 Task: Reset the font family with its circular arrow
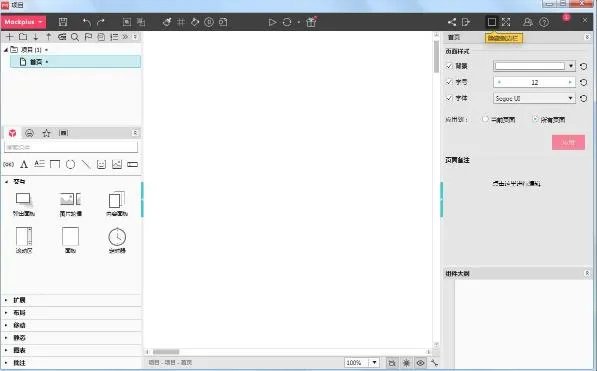[x=583, y=99]
